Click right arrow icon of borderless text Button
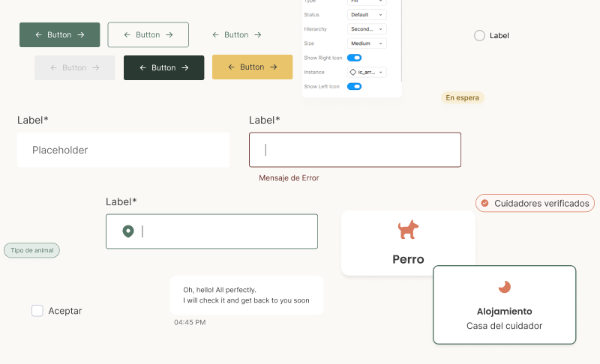 258,34
